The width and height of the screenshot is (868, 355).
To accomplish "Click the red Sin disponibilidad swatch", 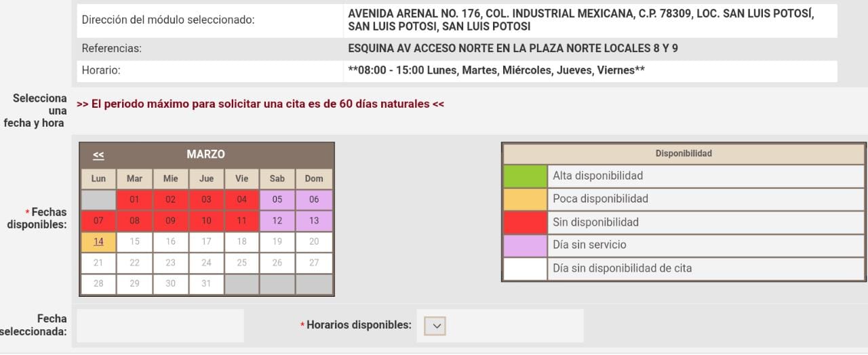I will click(525, 222).
